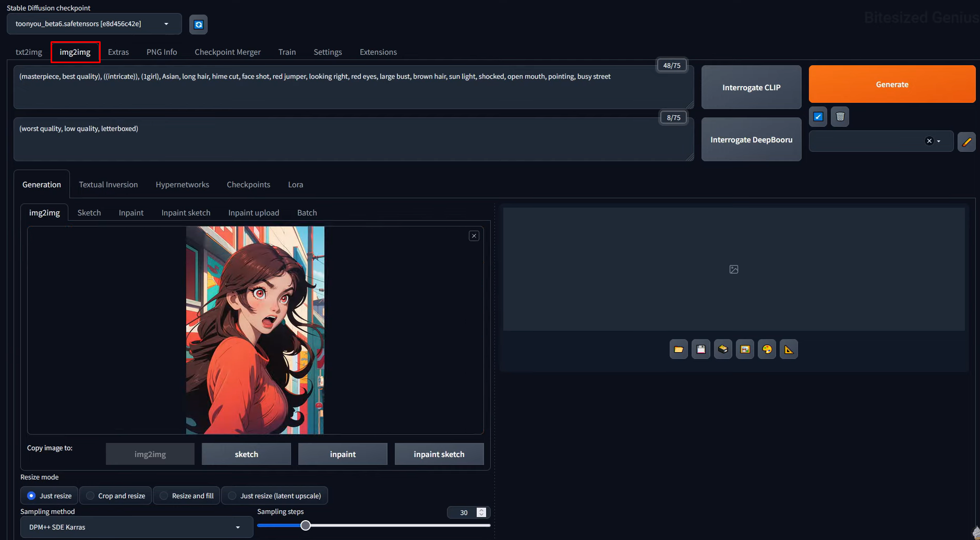
Task: Open the Inpaint sketch tab
Action: (186, 212)
